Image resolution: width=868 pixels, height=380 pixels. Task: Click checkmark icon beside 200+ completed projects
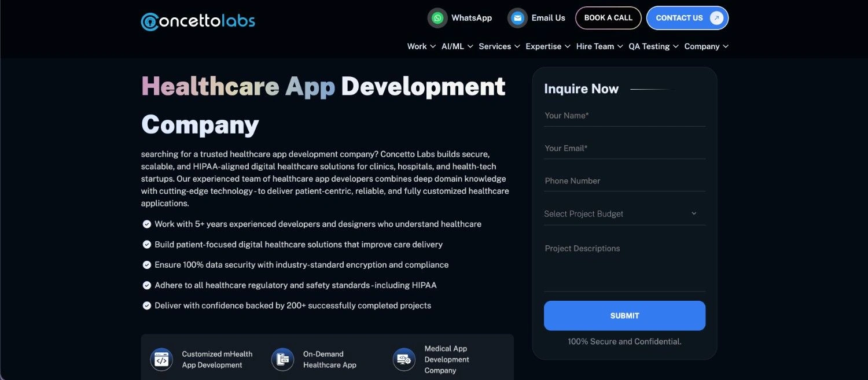click(x=147, y=305)
